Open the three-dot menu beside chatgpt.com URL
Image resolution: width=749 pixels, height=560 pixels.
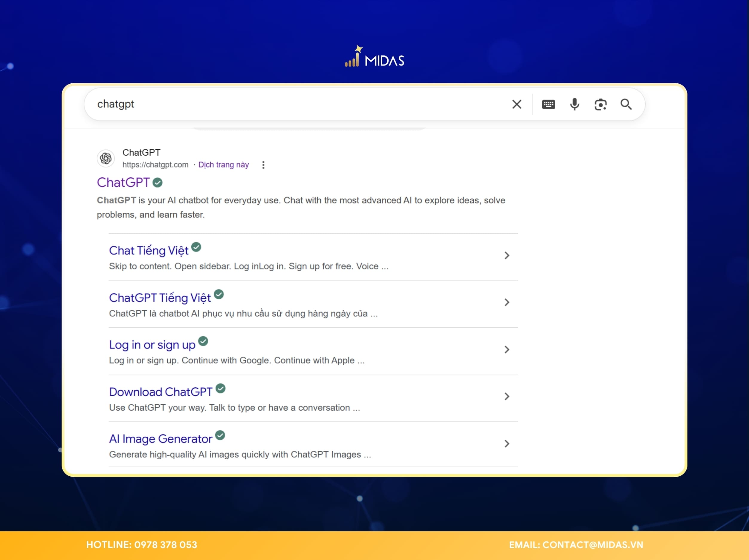pyautogui.click(x=263, y=165)
